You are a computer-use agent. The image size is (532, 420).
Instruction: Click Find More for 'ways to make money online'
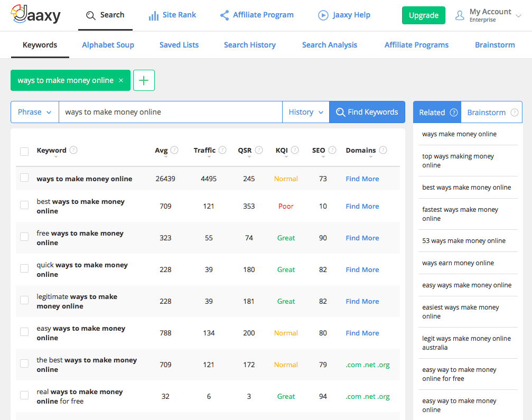tap(362, 179)
